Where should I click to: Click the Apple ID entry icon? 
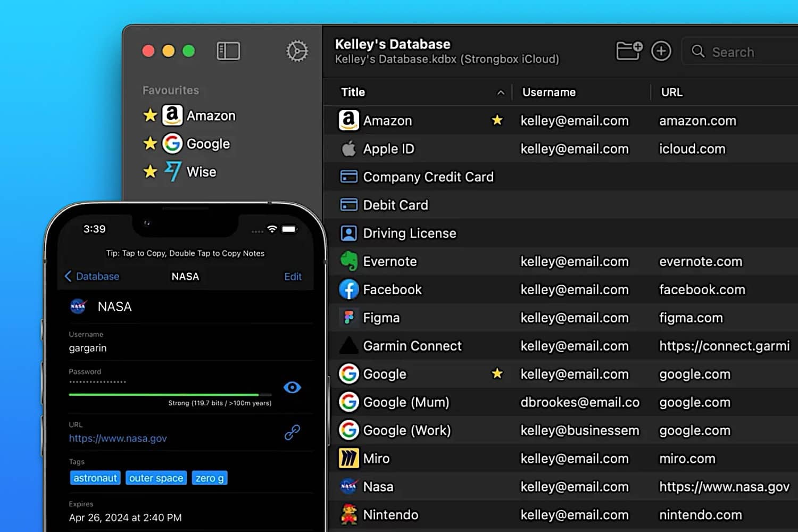[x=348, y=148]
